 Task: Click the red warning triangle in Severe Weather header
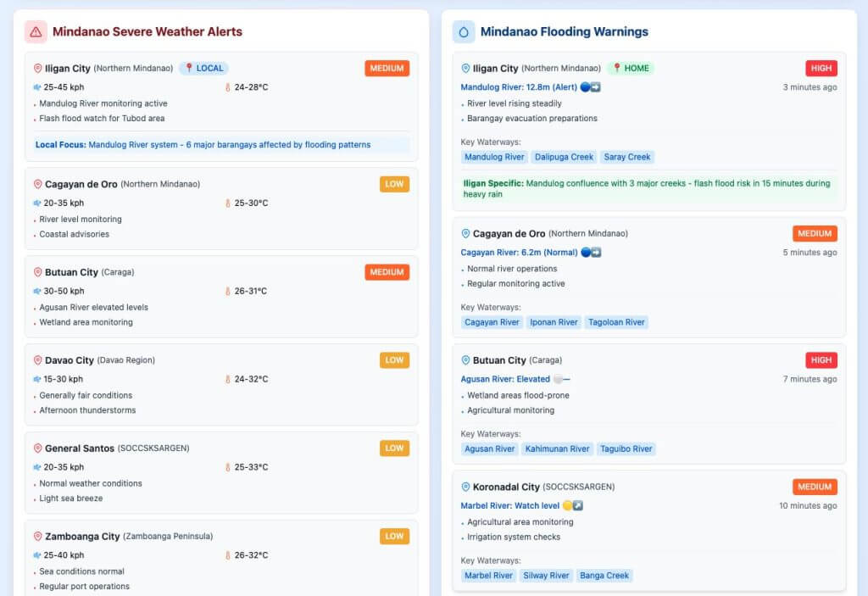(35, 31)
